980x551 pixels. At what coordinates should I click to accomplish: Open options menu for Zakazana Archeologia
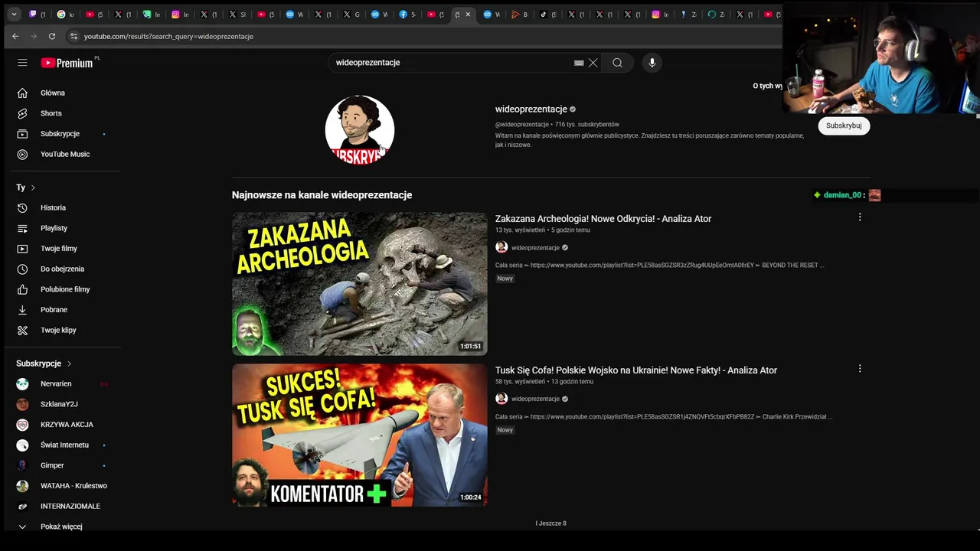point(860,217)
